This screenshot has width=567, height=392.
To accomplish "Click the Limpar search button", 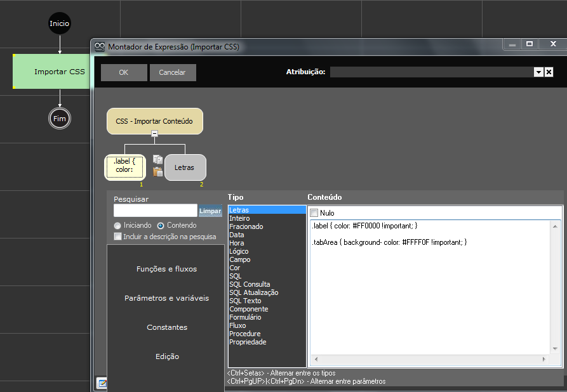I will (x=210, y=211).
